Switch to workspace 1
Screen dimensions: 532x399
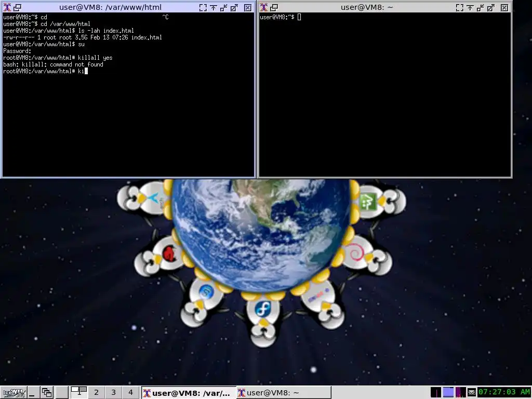point(79,393)
